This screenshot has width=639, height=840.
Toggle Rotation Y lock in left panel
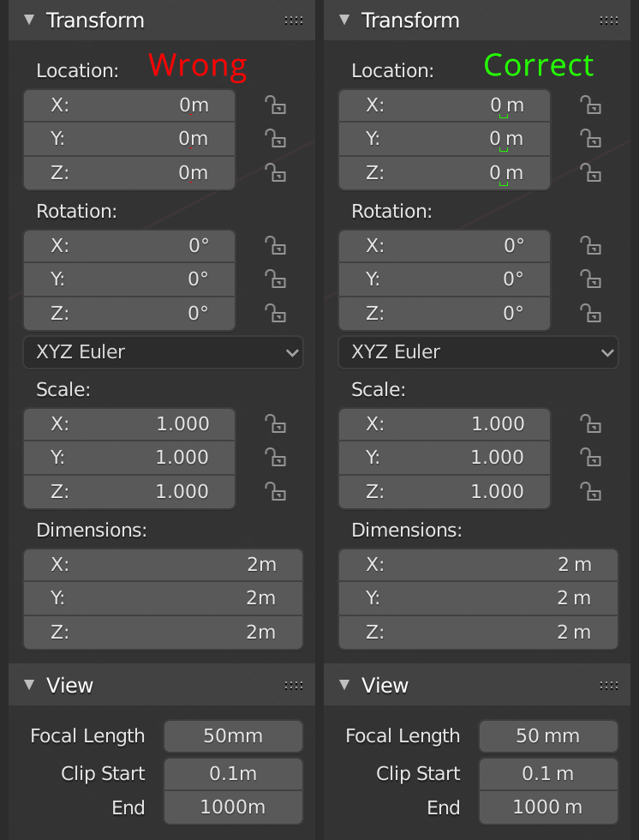[275, 279]
